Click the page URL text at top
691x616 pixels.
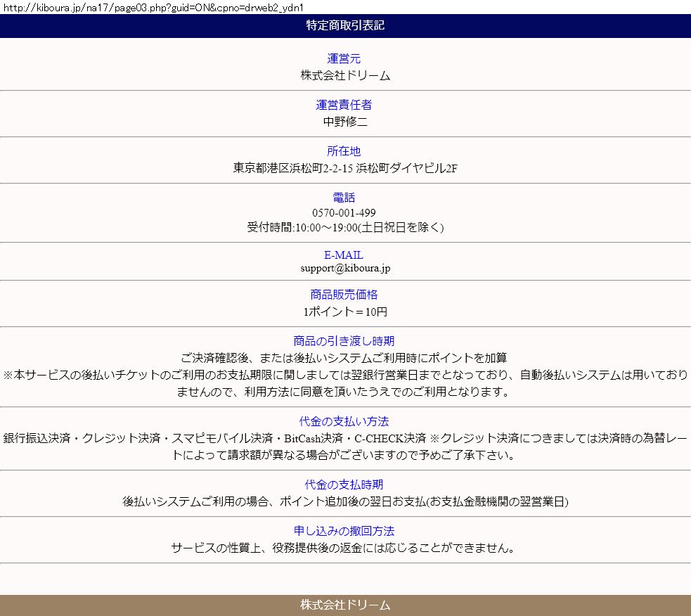[153, 6]
